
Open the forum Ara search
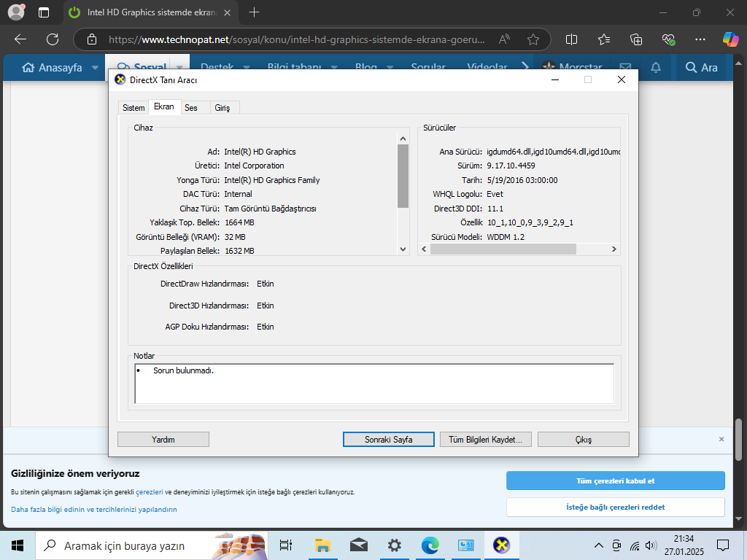pyautogui.click(x=701, y=68)
